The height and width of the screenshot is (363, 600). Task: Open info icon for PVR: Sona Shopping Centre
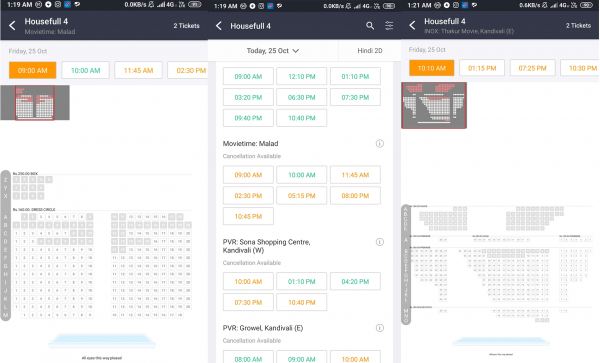(380, 242)
